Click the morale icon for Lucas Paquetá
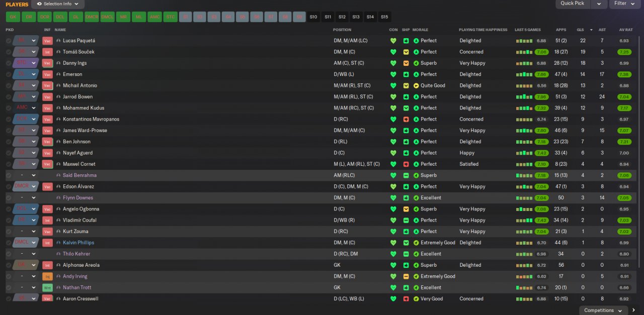The width and height of the screenshot is (644, 315). click(x=416, y=41)
